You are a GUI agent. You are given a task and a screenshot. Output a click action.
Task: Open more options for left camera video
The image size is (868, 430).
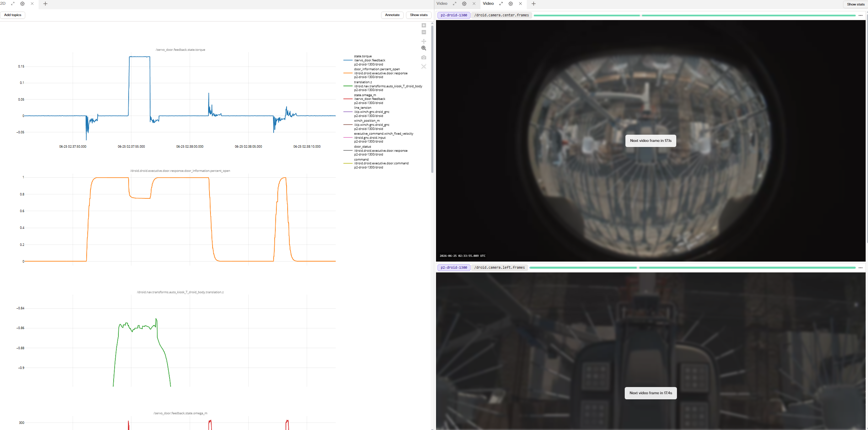(860, 268)
